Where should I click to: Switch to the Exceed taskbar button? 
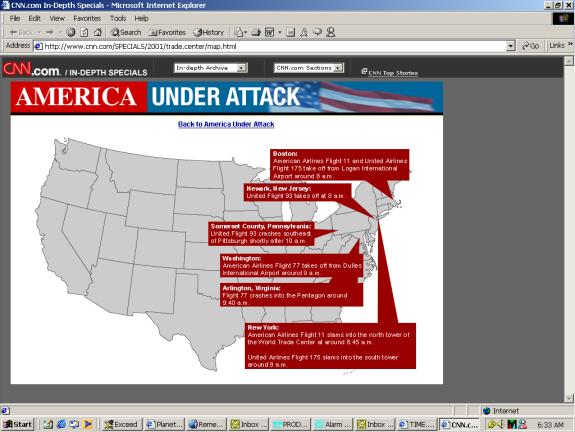[121, 424]
